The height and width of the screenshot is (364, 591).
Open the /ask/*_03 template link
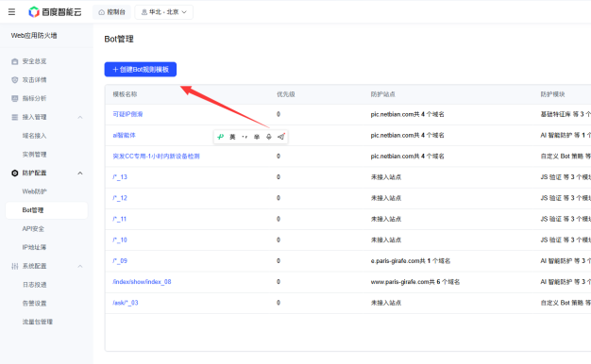(x=126, y=303)
